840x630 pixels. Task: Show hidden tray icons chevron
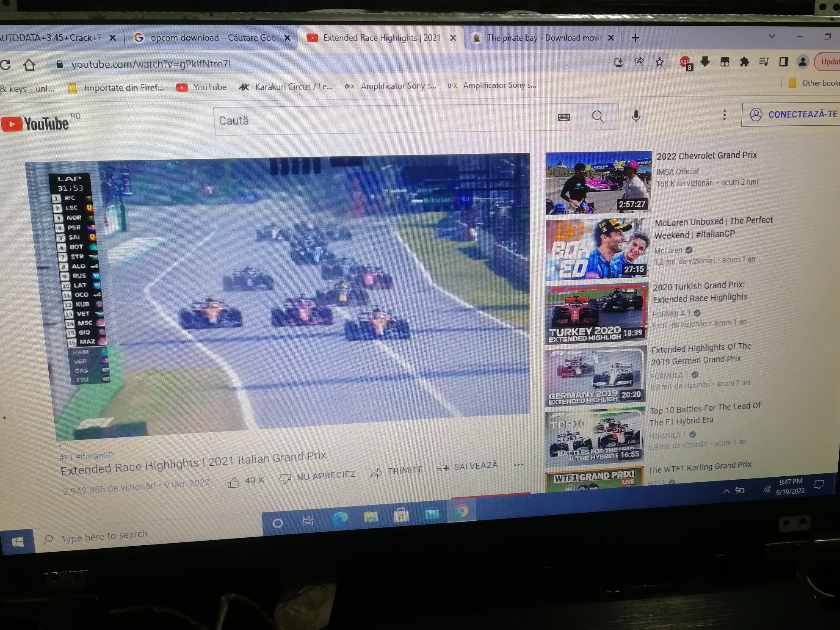pyautogui.click(x=726, y=491)
